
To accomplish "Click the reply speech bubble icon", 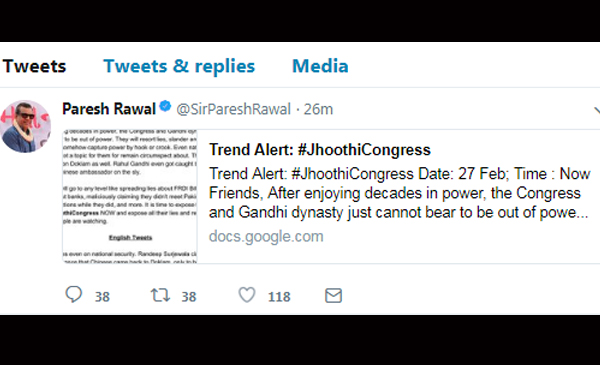I will point(73,295).
